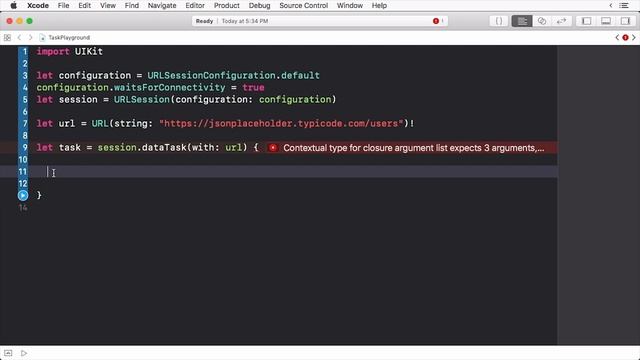Go back in jump bar history
The width and height of the screenshot is (640, 360).
[x=19, y=38]
